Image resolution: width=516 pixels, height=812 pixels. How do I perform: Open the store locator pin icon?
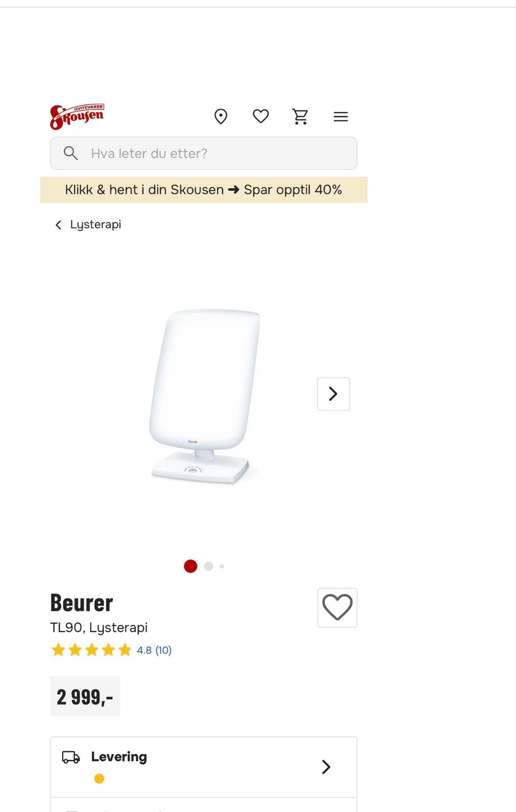pyautogui.click(x=221, y=117)
